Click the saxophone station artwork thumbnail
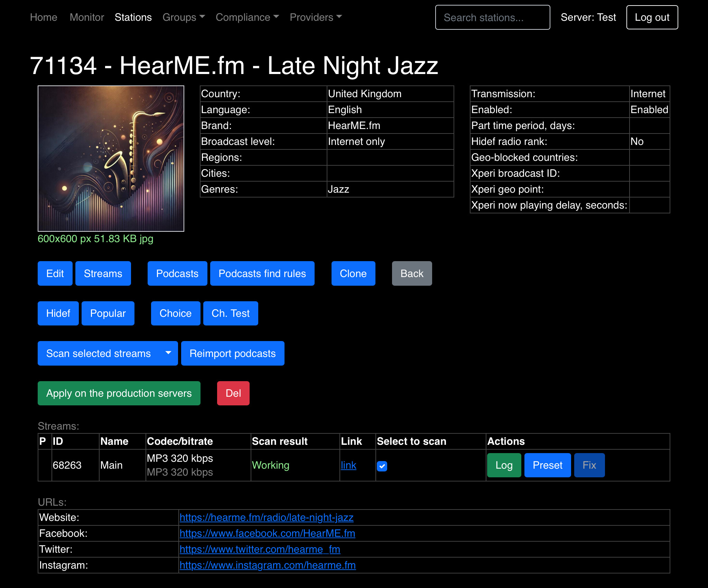The width and height of the screenshot is (708, 588). click(111, 158)
